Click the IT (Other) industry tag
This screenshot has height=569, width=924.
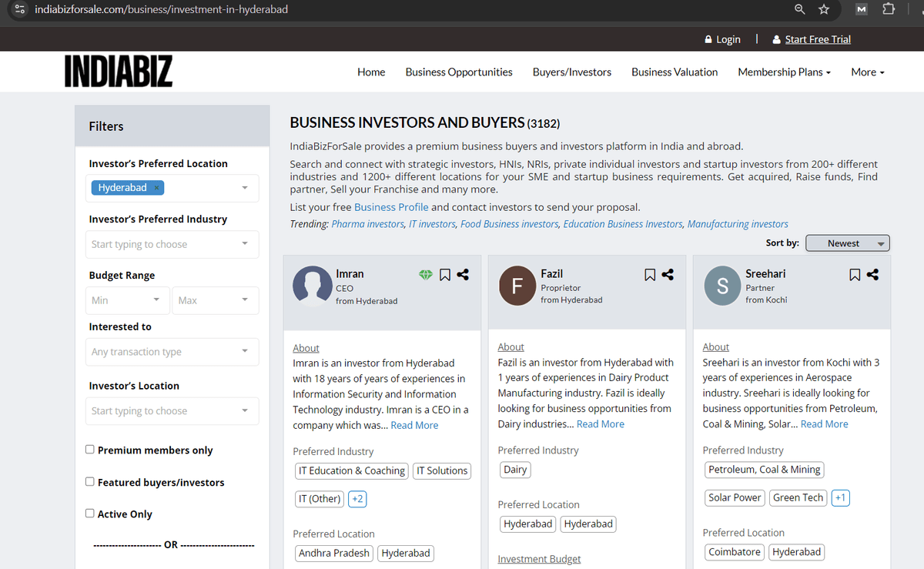[x=320, y=499]
